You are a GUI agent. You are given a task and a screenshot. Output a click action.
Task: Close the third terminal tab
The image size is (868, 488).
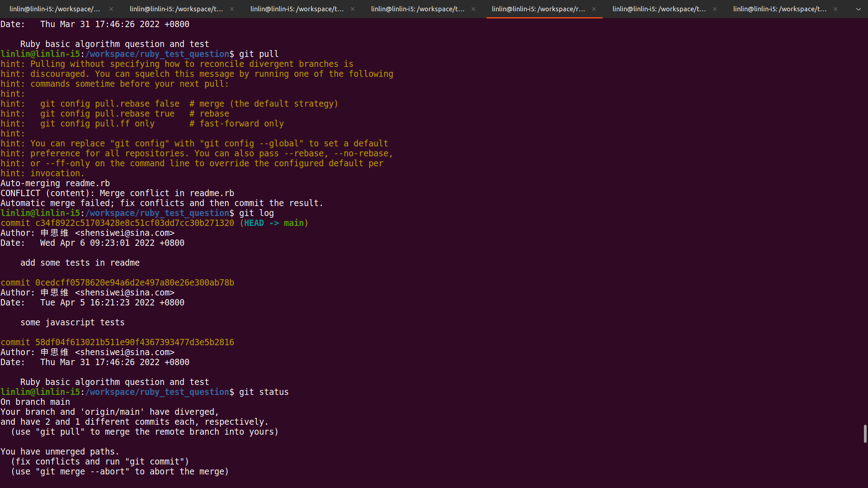353,9
